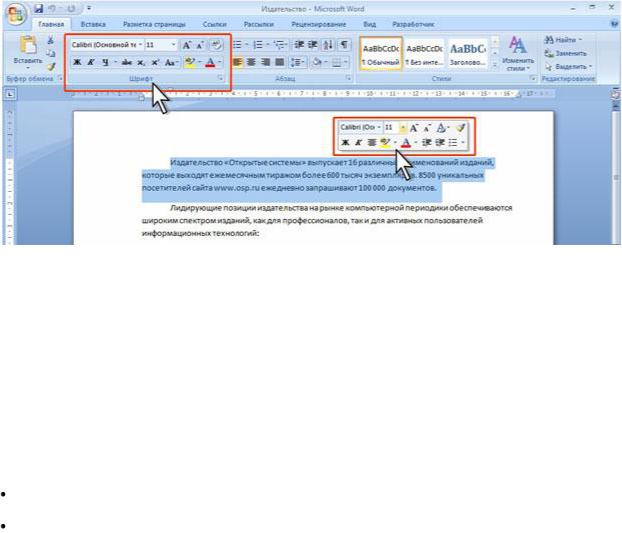622x533 pixels.
Task: Open Customize Quick Access Toolbar dropdown
Action: [89, 8]
